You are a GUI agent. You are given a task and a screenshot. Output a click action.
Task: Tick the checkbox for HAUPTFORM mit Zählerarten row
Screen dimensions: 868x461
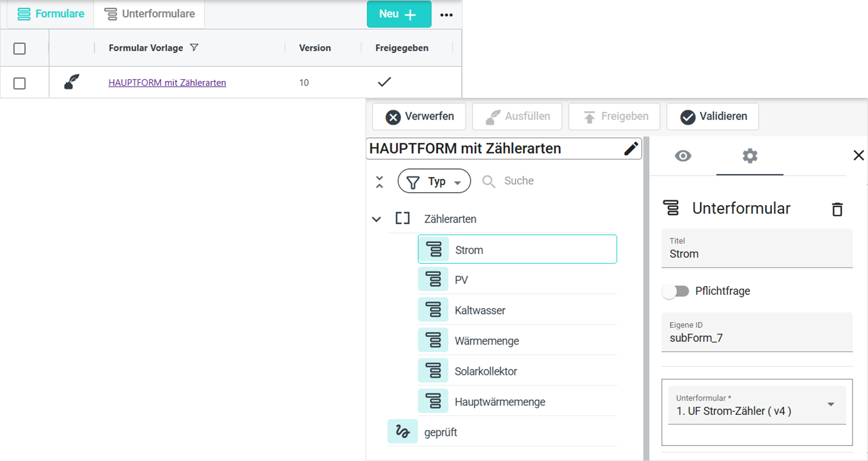(x=19, y=83)
